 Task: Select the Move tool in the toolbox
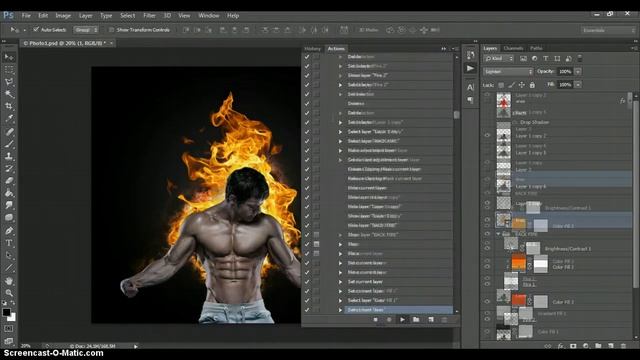(x=9, y=57)
